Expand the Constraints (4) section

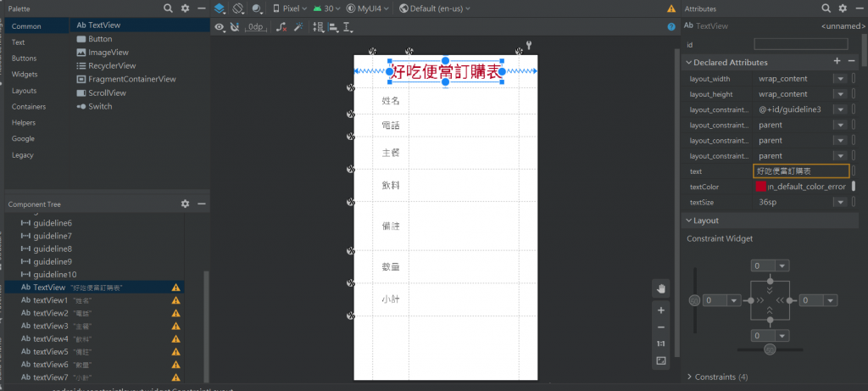coord(689,377)
